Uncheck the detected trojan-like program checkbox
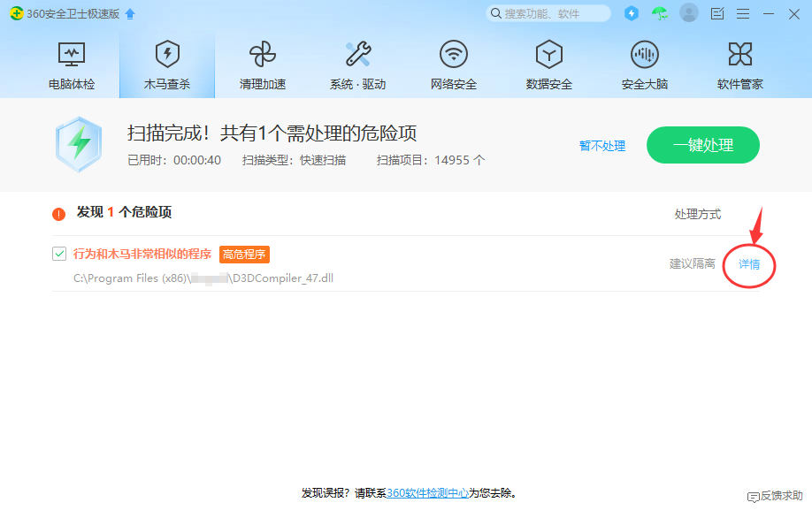 pyautogui.click(x=59, y=254)
